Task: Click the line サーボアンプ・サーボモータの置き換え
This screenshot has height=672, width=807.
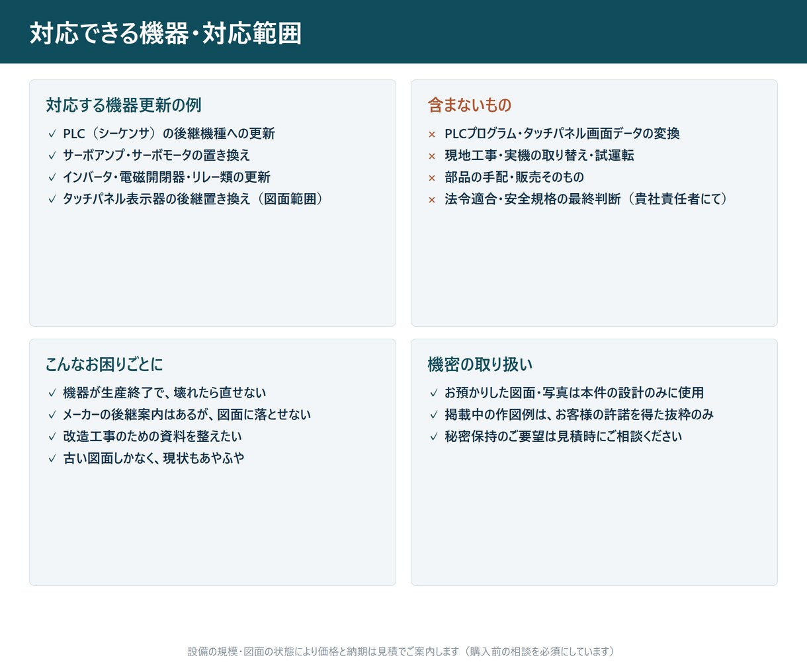Action: point(157,155)
